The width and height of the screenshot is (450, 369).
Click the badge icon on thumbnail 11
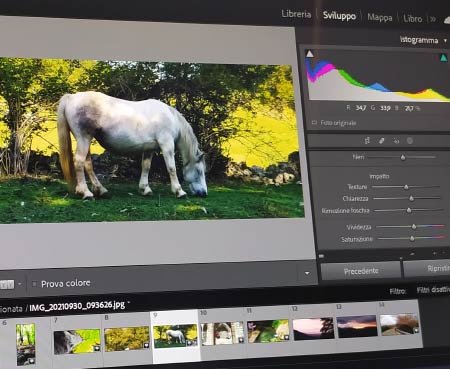(x=286, y=337)
